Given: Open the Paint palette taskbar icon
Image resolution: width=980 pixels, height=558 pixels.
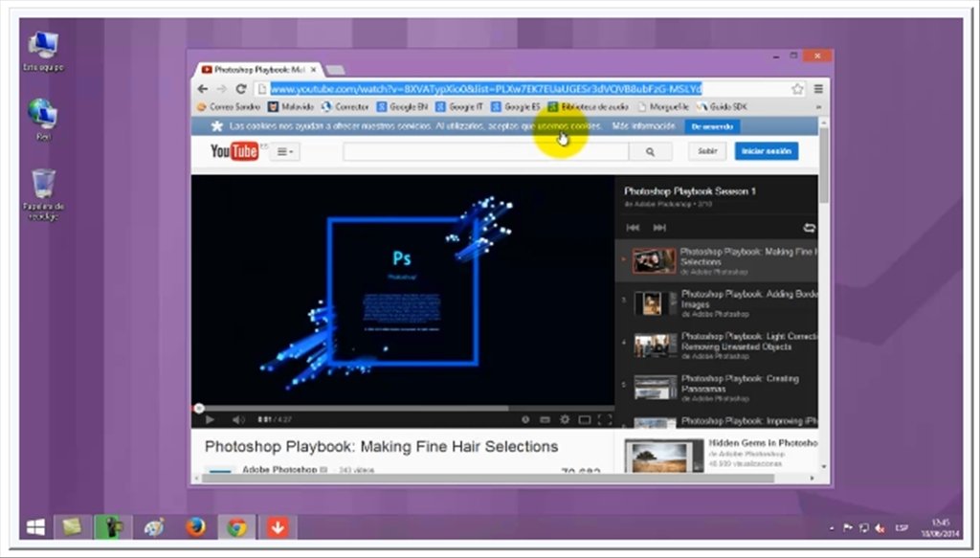Looking at the screenshot, I should pos(154,527).
